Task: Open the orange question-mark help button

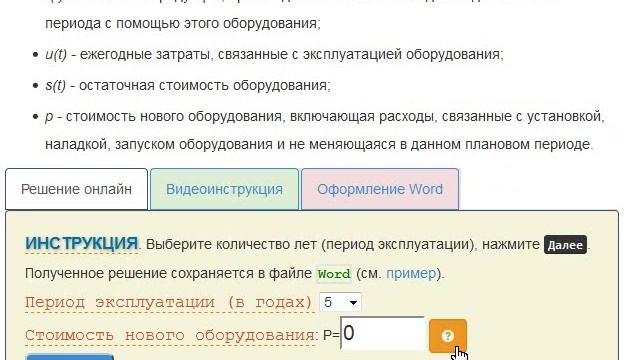Action: (447, 336)
